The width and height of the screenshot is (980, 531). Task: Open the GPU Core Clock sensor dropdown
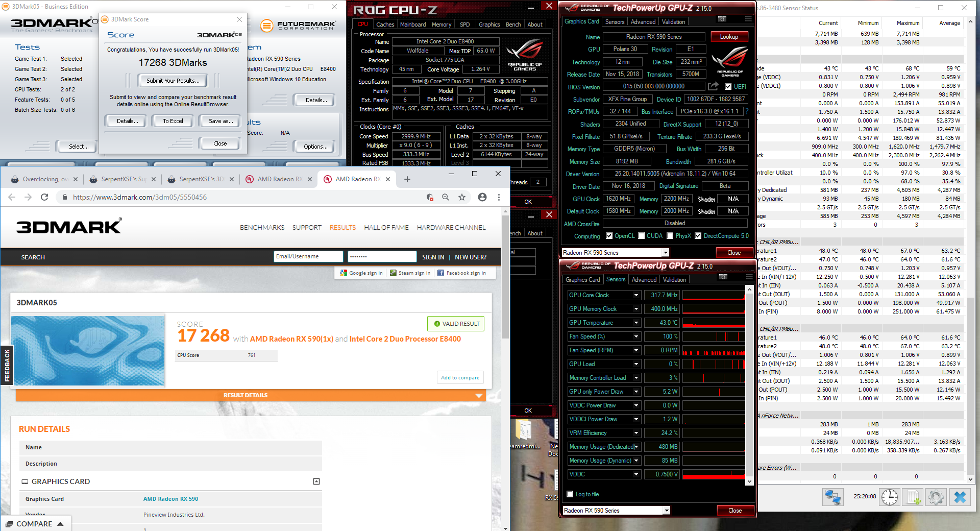click(636, 295)
